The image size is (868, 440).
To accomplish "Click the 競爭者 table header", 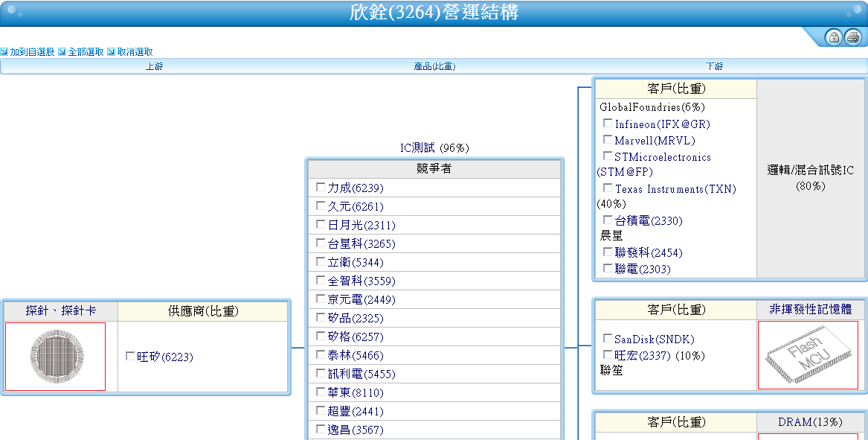I will (434, 168).
